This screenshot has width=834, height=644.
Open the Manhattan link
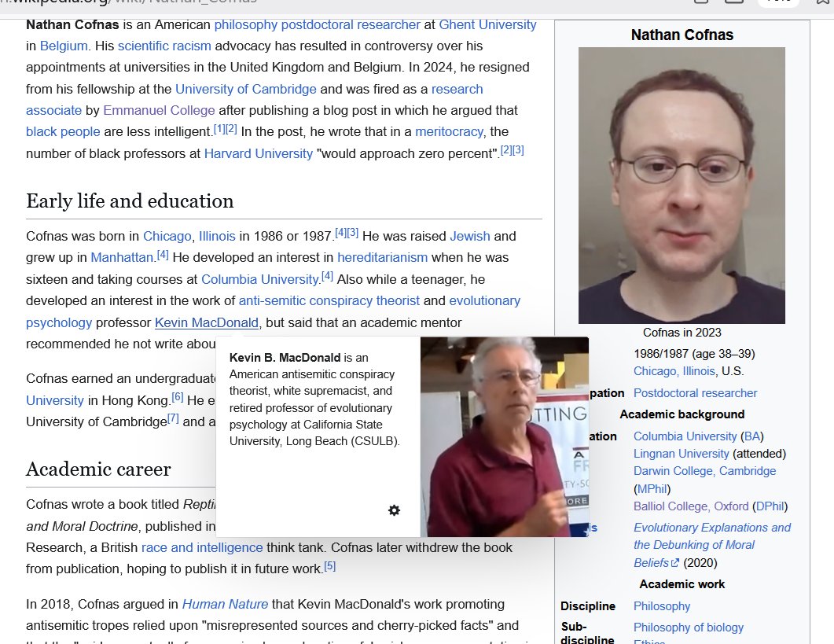[122, 258]
